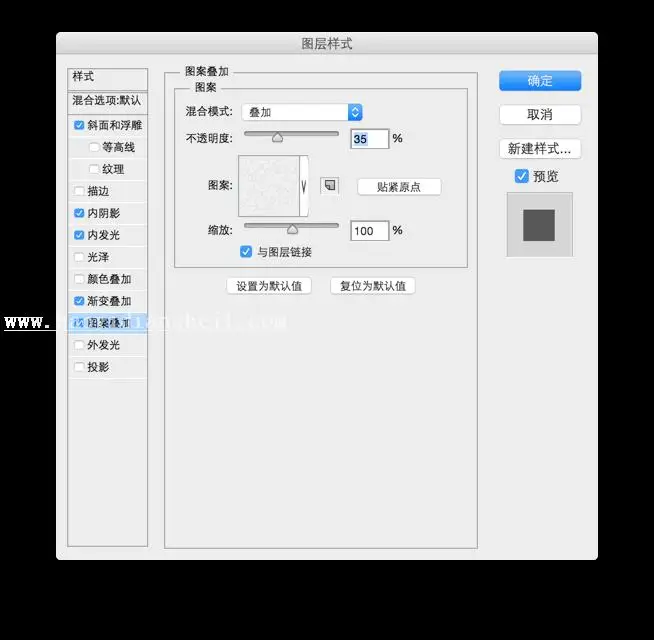Click 不透明度 value field showing 35

click(370, 139)
